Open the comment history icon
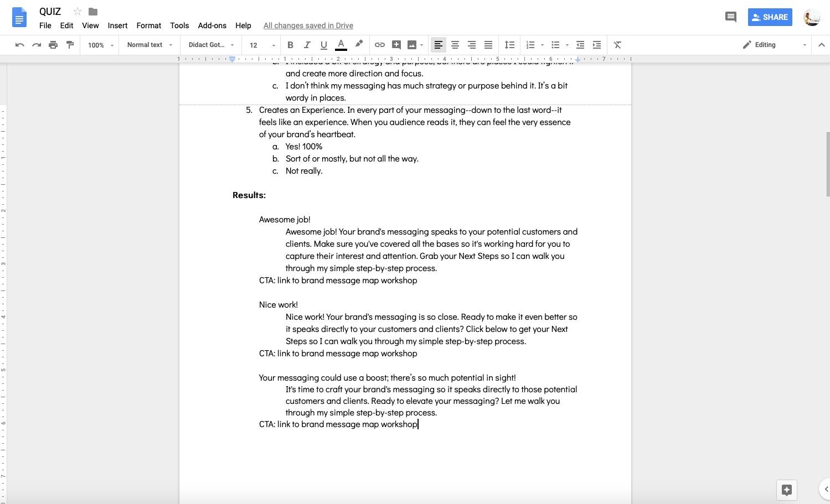Viewport: 830px width, 504px height. (731, 17)
